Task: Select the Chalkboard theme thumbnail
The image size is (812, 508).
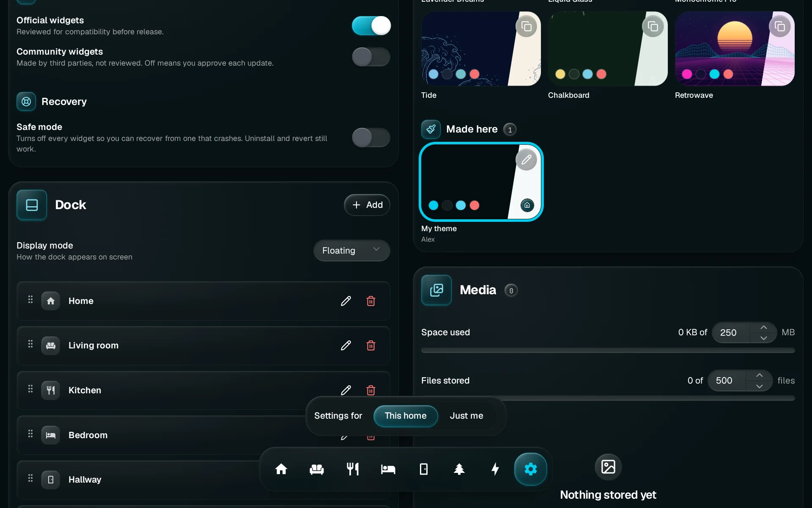Action: (608, 49)
